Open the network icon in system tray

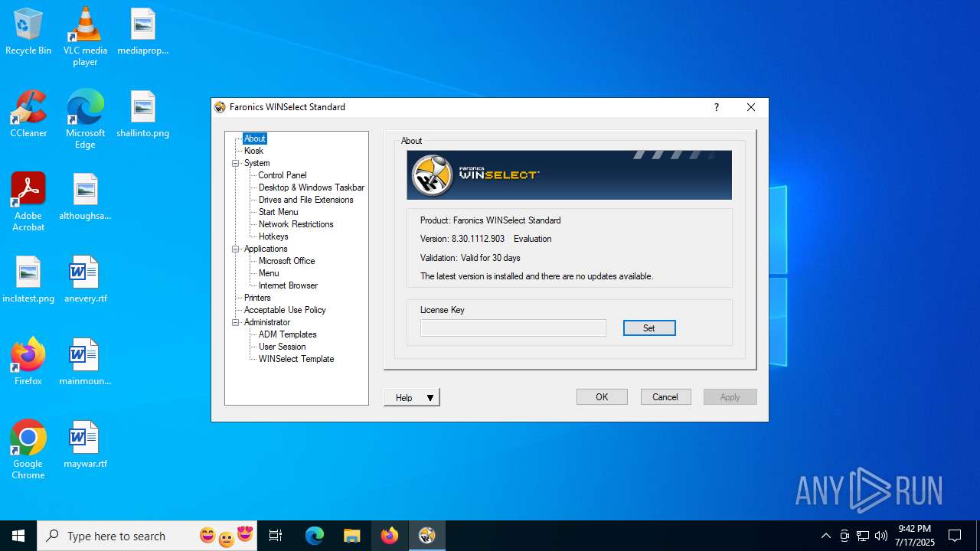[863, 536]
